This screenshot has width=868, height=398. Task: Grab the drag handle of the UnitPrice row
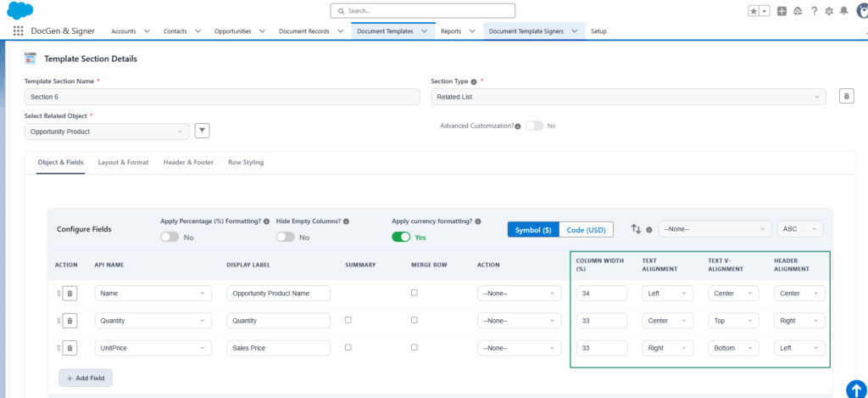(58, 348)
